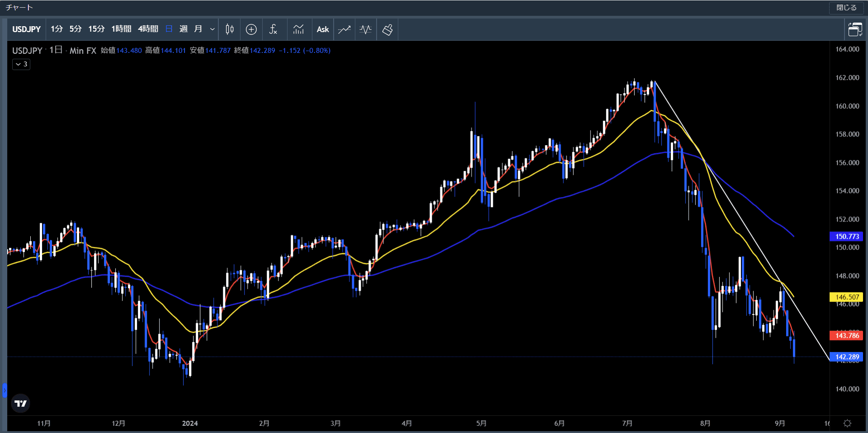Select the 月 monthly timeframe
Viewport: 868px width, 433px height.
198,29
